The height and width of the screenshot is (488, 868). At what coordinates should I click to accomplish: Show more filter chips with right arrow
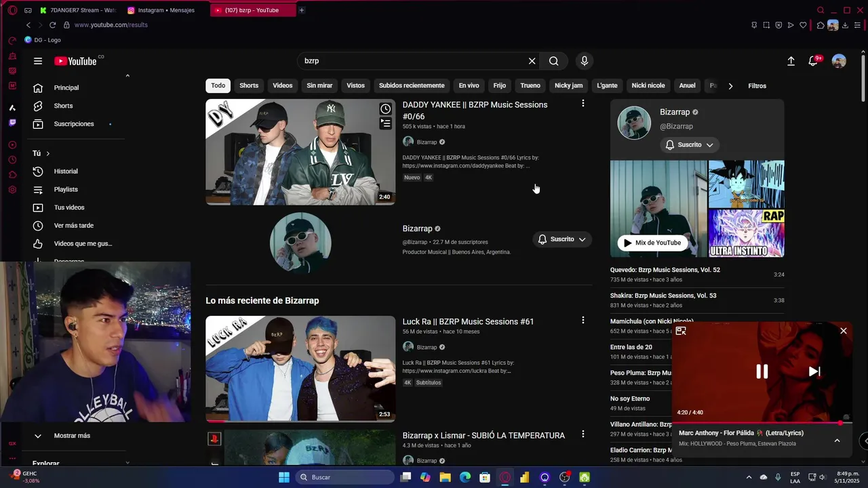[730, 86]
